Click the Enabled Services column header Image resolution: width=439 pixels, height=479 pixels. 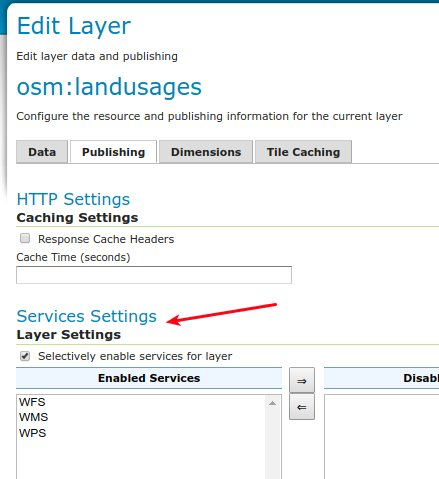tap(149, 378)
